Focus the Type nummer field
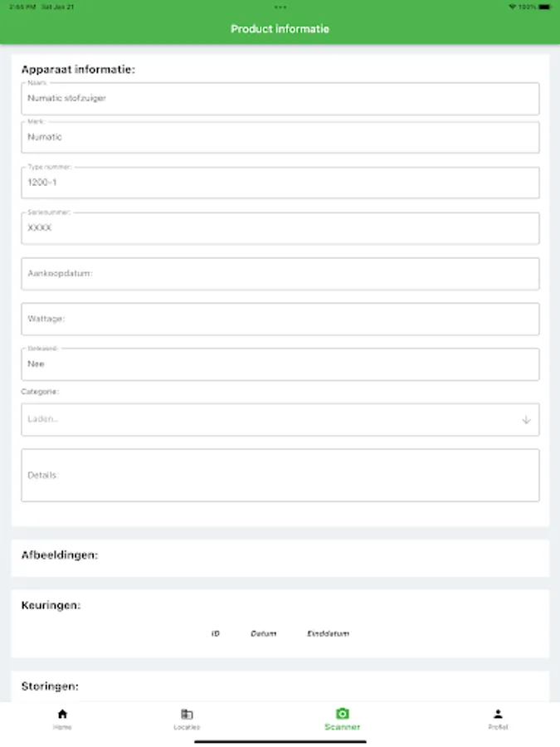 point(280,183)
